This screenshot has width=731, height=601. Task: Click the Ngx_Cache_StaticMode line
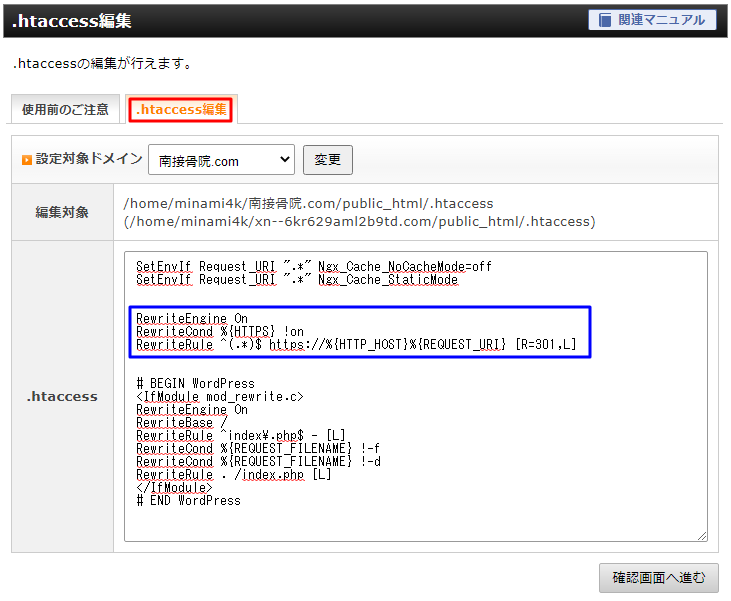[297, 280]
